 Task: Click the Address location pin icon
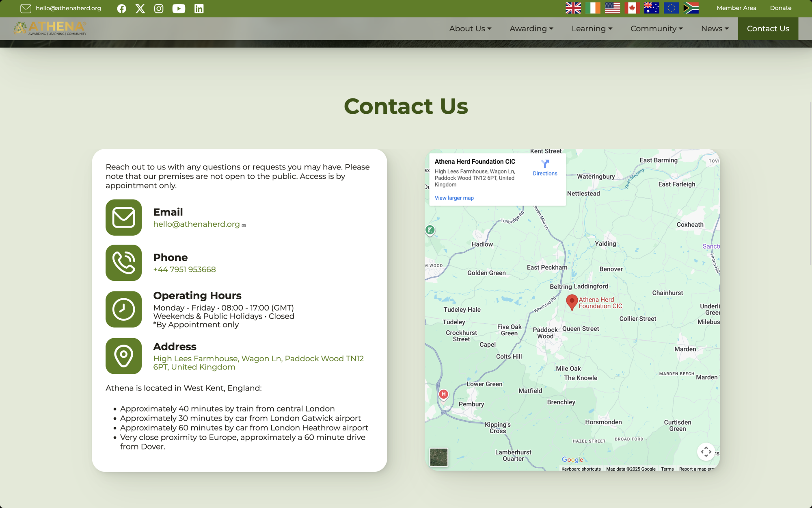point(124,356)
